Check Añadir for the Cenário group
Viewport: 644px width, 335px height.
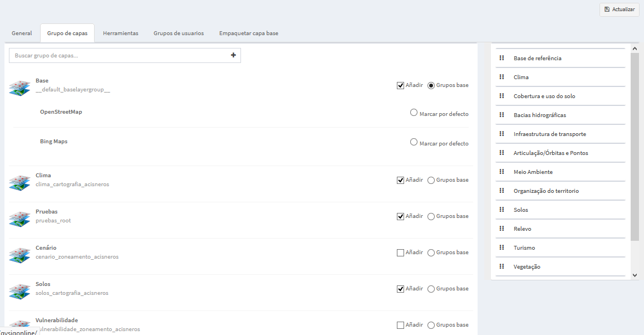(400, 253)
